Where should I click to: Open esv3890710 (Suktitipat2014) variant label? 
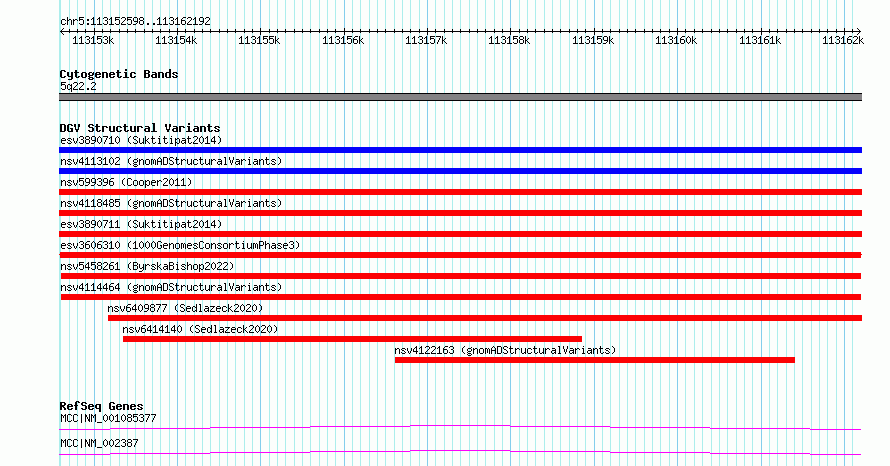pyautogui.click(x=141, y=140)
